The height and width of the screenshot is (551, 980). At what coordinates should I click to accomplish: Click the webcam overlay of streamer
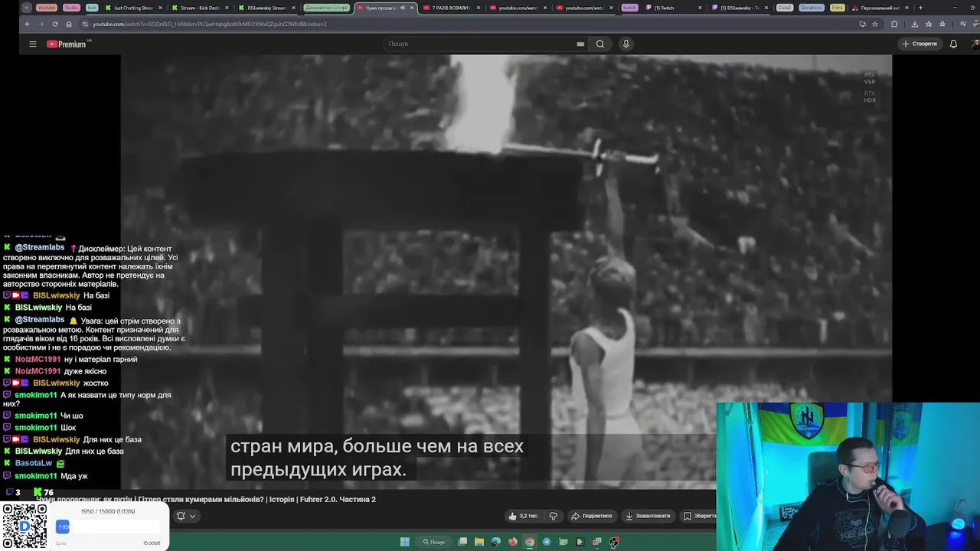pos(848,476)
